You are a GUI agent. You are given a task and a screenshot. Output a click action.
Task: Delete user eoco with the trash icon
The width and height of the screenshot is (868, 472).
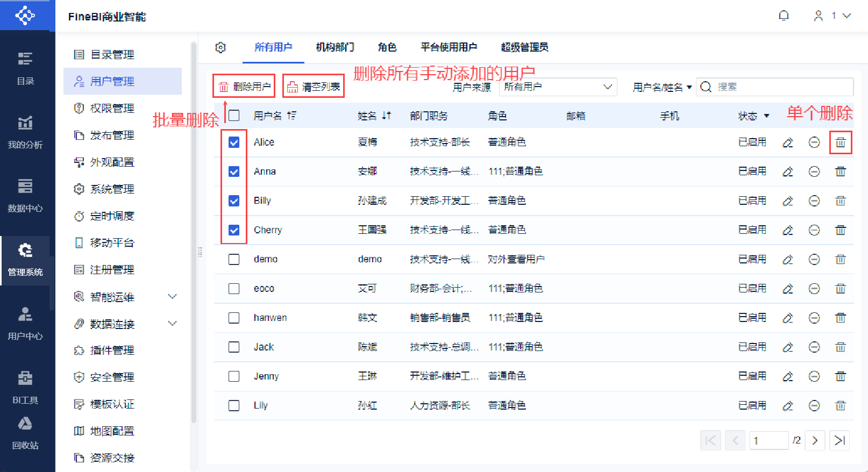[x=841, y=289]
